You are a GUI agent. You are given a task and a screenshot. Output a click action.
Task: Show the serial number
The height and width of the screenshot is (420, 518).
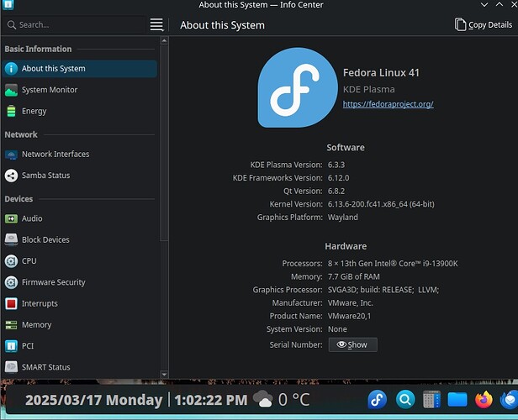tap(352, 344)
